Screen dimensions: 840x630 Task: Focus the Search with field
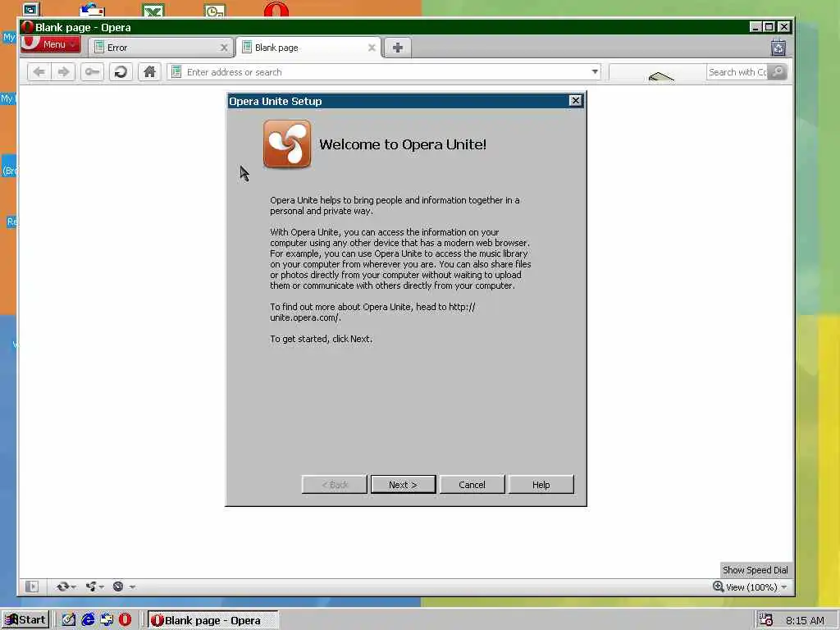coord(737,72)
